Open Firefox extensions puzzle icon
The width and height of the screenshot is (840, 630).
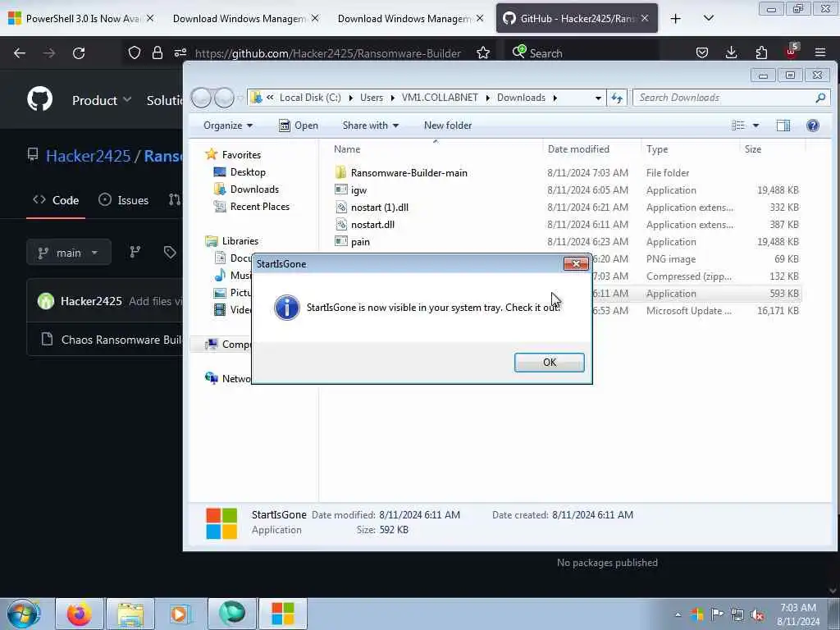pyautogui.click(x=761, y=53)
